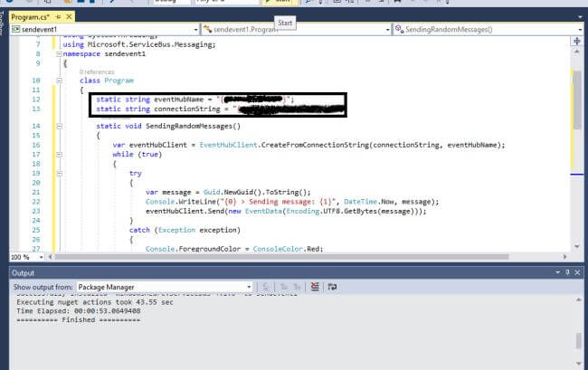
Task: Close the Output panel
Action: pos(577,272)
